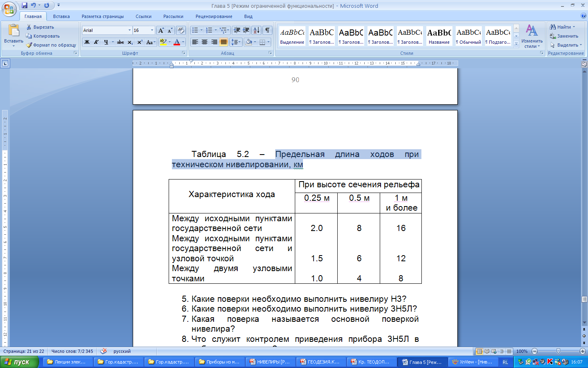Shrink the font size

170,30
